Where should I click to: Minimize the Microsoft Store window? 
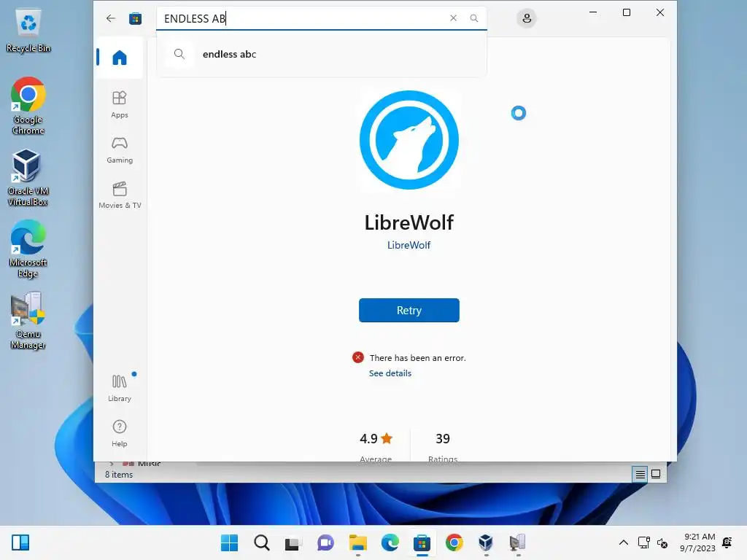point(593,12)
